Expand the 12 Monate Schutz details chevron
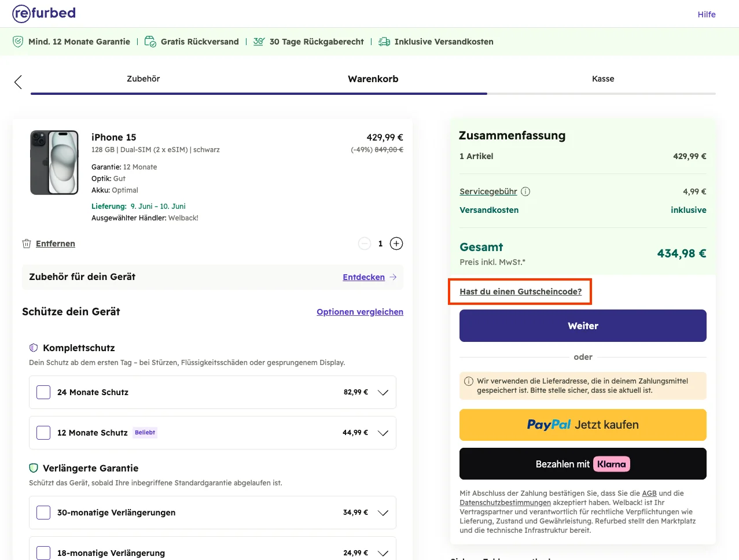The height and width of the screenshot is (560, 739). tap(383, 433)
